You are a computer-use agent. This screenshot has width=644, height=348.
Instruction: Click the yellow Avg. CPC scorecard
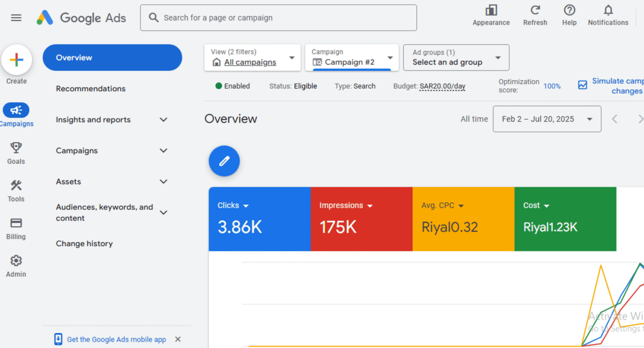pyautogui.click(x=463, y=219)
